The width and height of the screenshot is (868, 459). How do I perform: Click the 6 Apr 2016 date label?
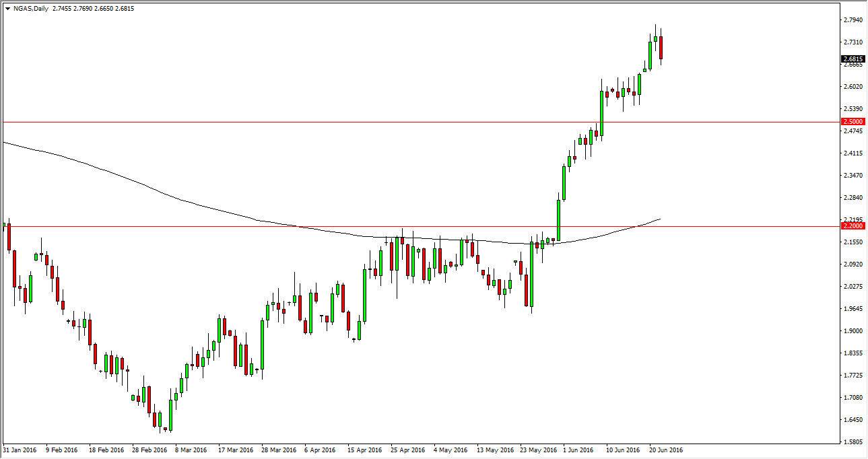click(x=321, y=450)
